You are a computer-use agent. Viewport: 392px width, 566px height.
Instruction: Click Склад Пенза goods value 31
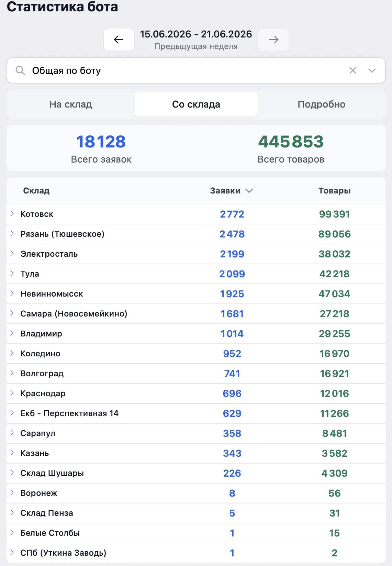(x=335, y=513)
